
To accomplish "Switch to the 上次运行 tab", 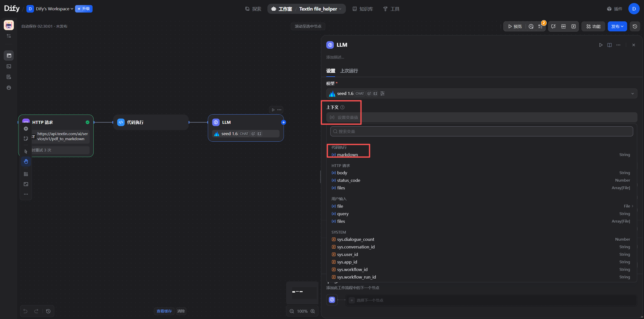I will tap(349, 71).
